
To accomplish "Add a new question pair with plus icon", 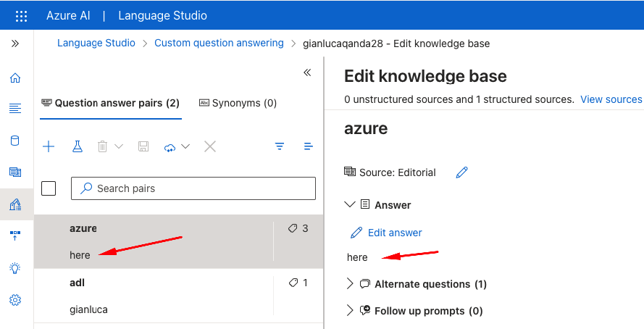I will tap(49, 146).
